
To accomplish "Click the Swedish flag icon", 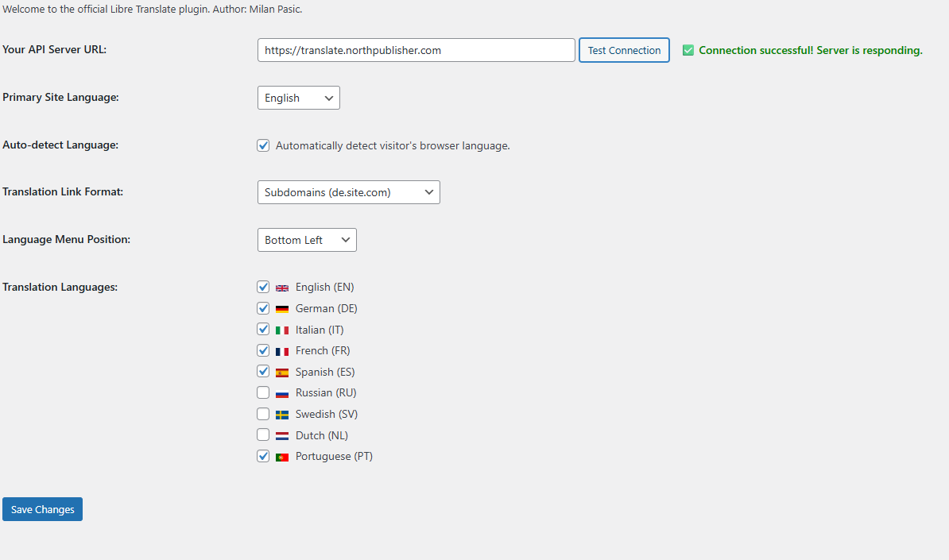I will click(282, 413).
